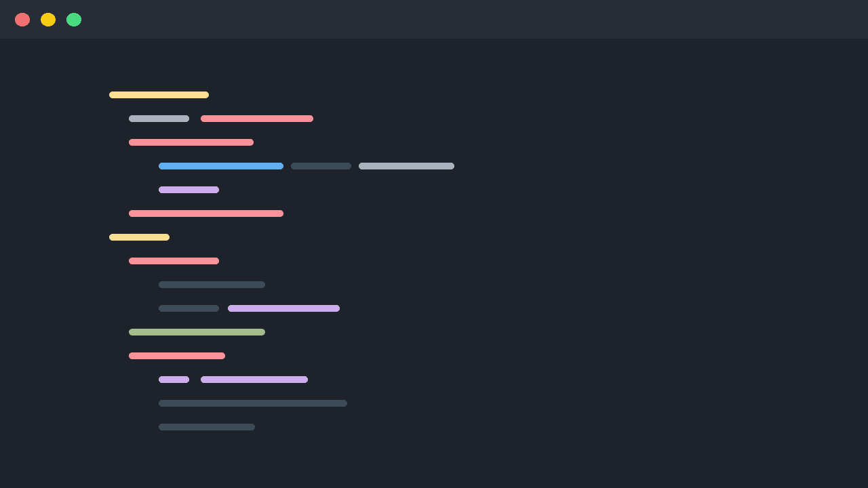Click the green code line bar
This screenshot has height=488, width=868.
coord(197,332)
